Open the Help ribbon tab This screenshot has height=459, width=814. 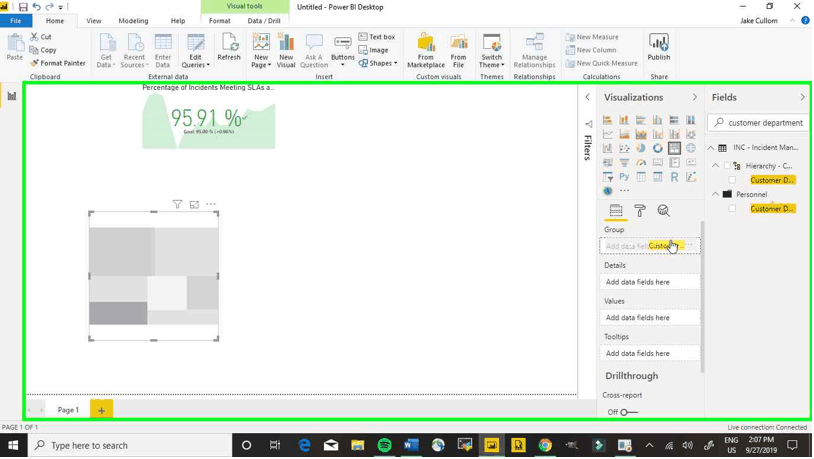tap(178, 21)
